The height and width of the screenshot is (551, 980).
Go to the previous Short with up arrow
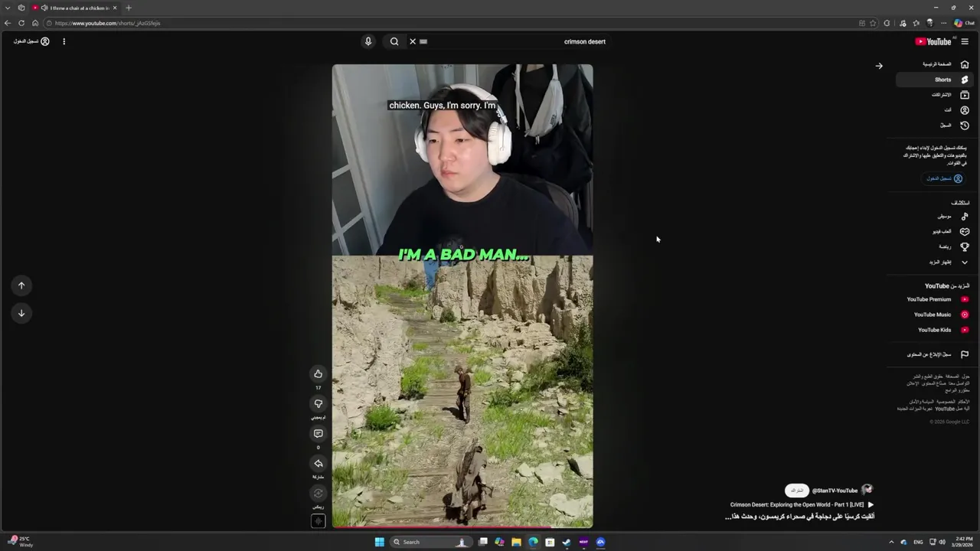click(21, 285)
